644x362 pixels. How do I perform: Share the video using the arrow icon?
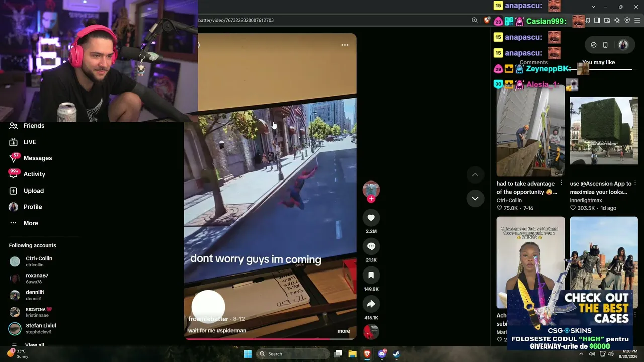click(x=371, y=304)
